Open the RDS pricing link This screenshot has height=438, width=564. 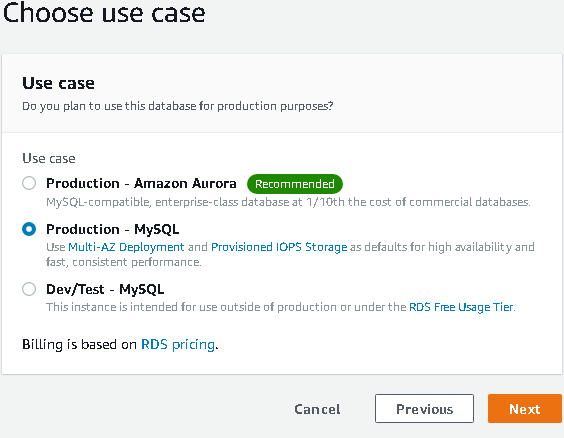[178, 345]
